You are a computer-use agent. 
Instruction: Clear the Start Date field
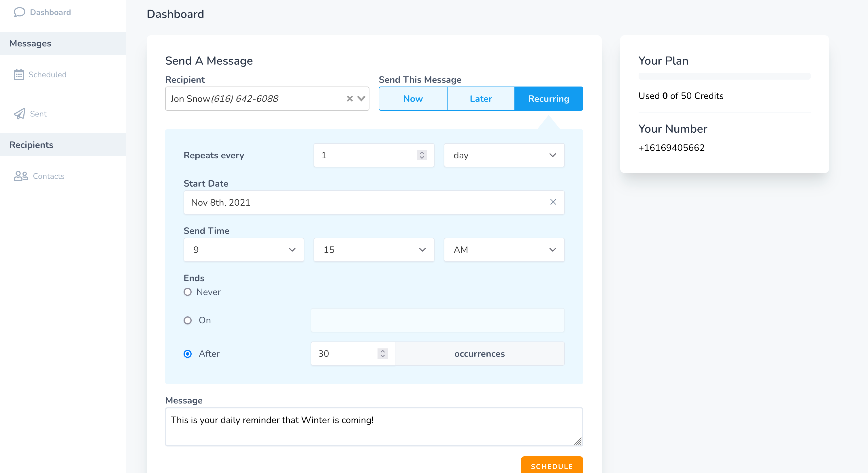553,202
